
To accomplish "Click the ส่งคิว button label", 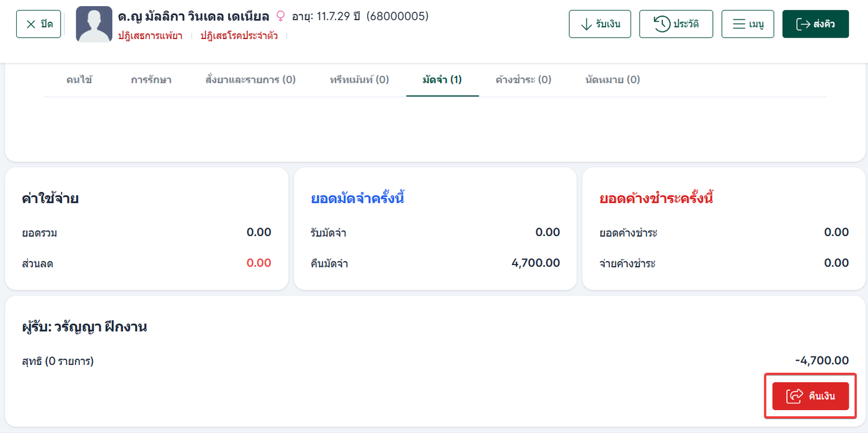I will tap(824, 24).
